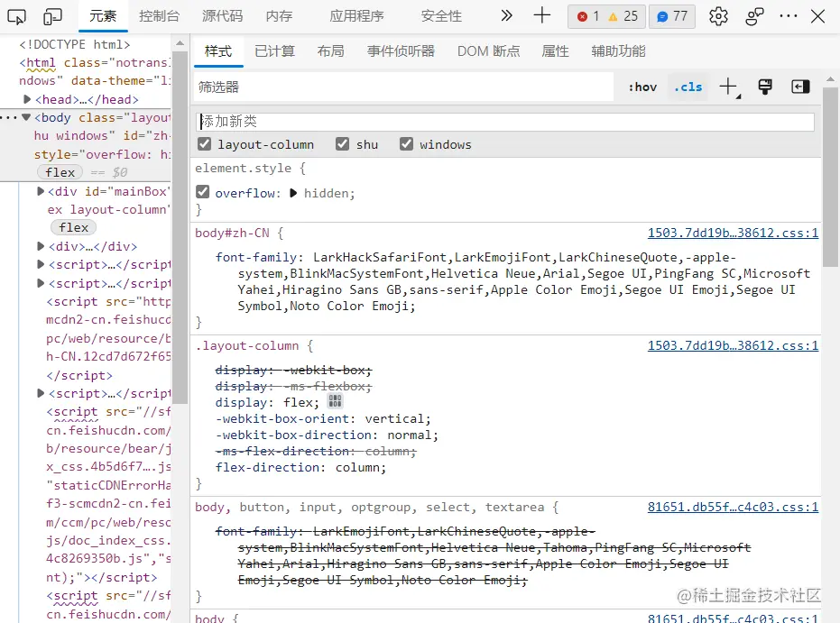
Task: Open the 77 issues counter
Action: (x=672, y=16)
